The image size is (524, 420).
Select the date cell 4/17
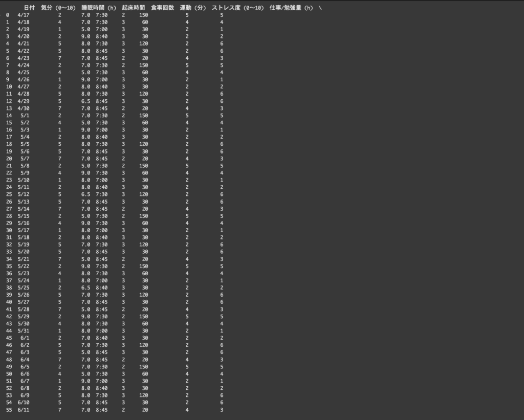[x=24, y=15]
